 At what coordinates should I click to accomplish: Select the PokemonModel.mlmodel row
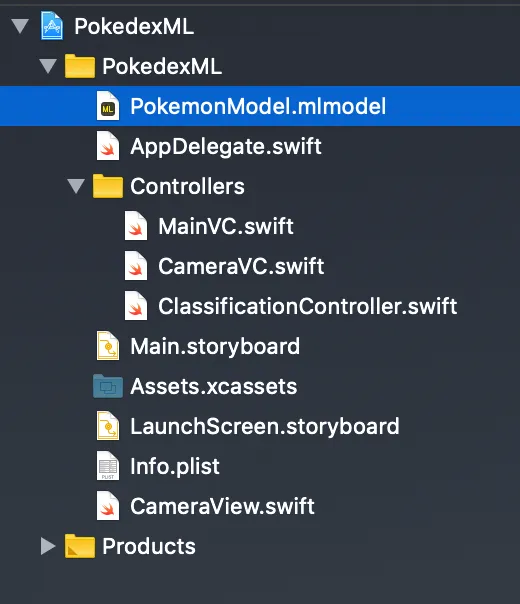pos(260,106)
